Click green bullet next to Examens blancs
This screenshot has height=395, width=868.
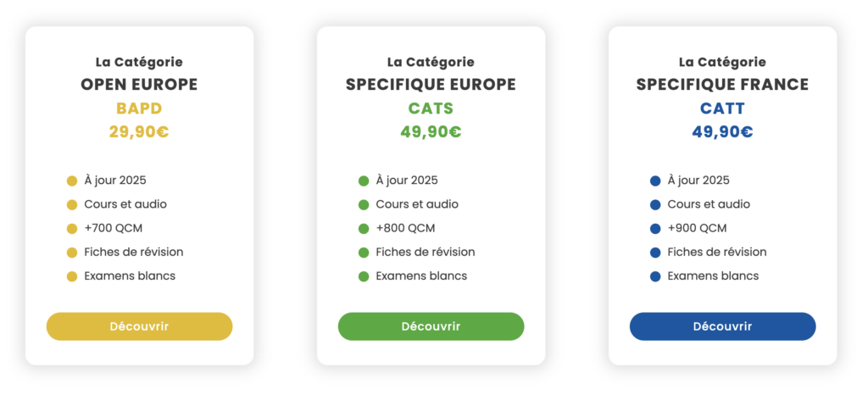364,276
